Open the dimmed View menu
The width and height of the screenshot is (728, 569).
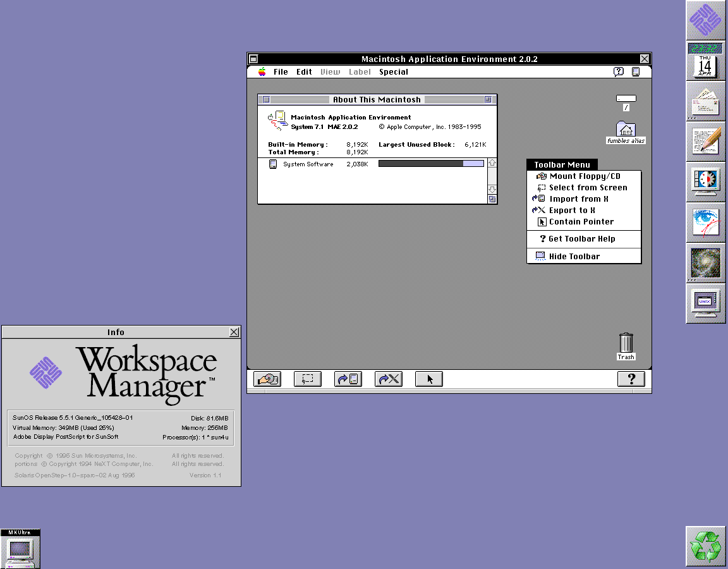point(330,71)
